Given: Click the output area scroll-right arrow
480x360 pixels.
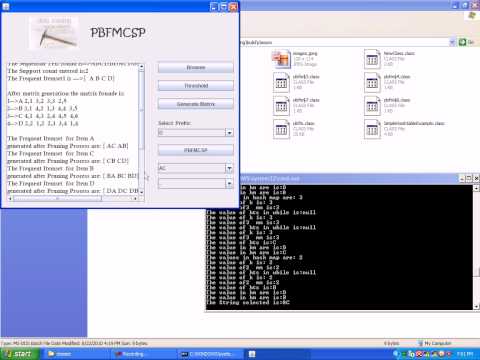Looking at the screenshot, I should [x=135, y=199].
